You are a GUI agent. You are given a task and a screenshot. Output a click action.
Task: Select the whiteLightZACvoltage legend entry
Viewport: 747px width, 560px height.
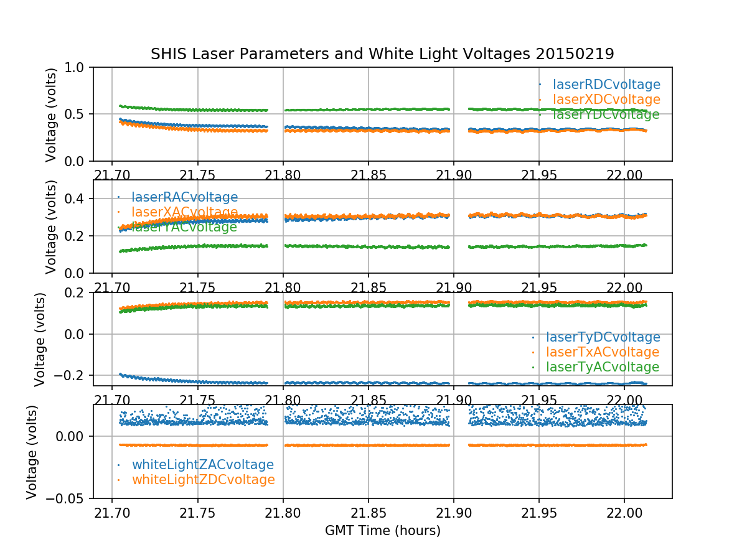(202, 465)
